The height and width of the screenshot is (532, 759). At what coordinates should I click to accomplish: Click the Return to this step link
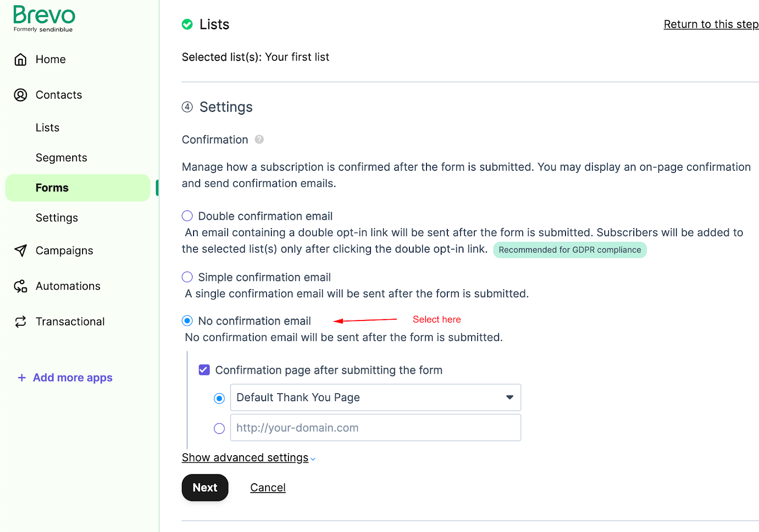tap(711, 24)
